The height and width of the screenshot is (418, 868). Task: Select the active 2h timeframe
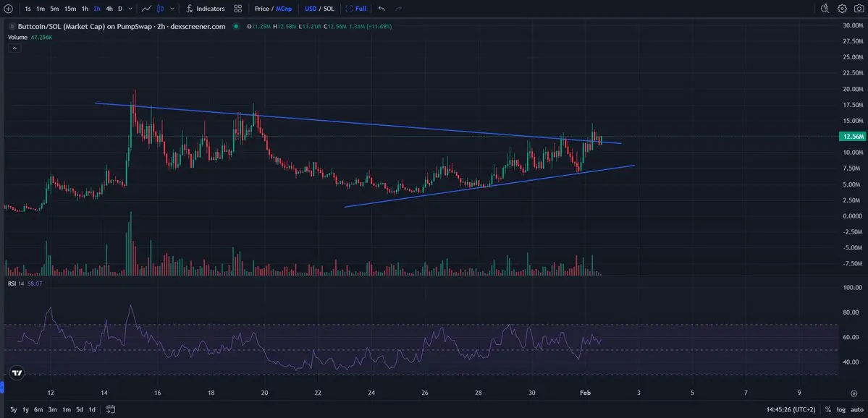97,9
